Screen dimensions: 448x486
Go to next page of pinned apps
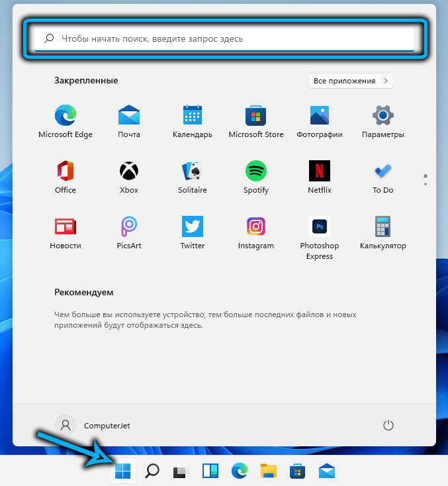tap(426, 184)
